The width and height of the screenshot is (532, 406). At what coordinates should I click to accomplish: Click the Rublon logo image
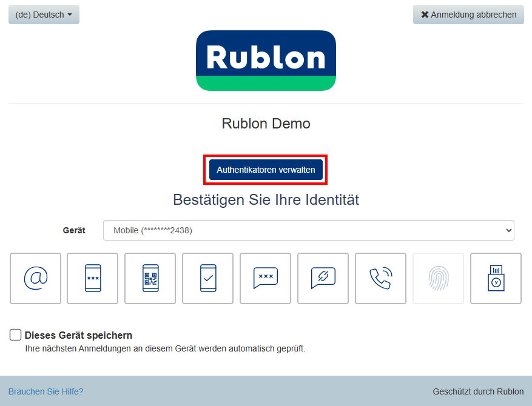266,61
